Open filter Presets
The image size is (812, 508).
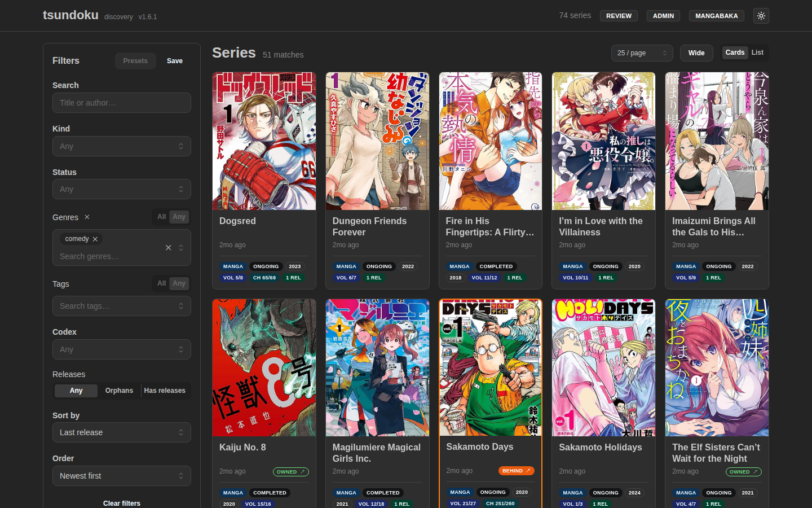click(x=135, y=61)
